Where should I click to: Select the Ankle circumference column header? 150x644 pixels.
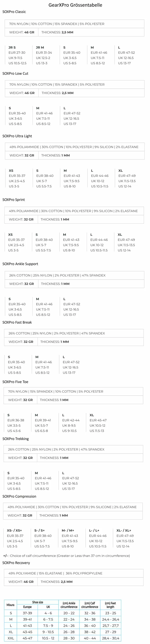tap(69, 605)
